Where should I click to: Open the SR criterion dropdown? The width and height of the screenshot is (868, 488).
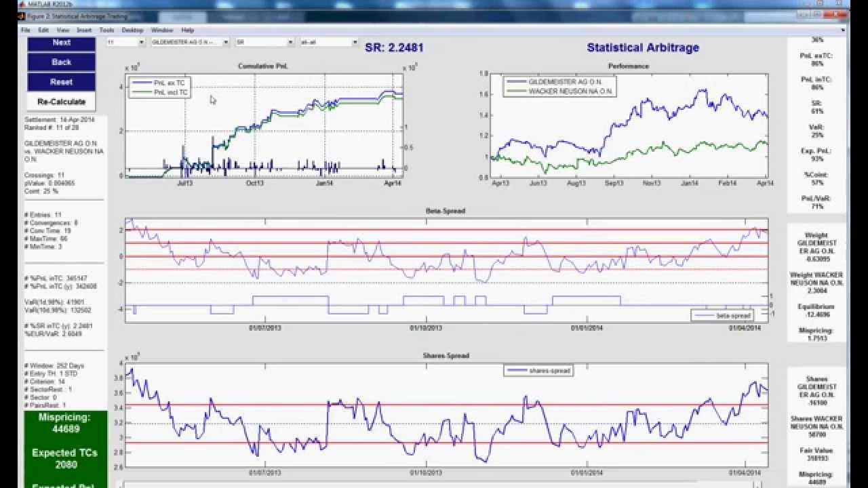(264, 42)
